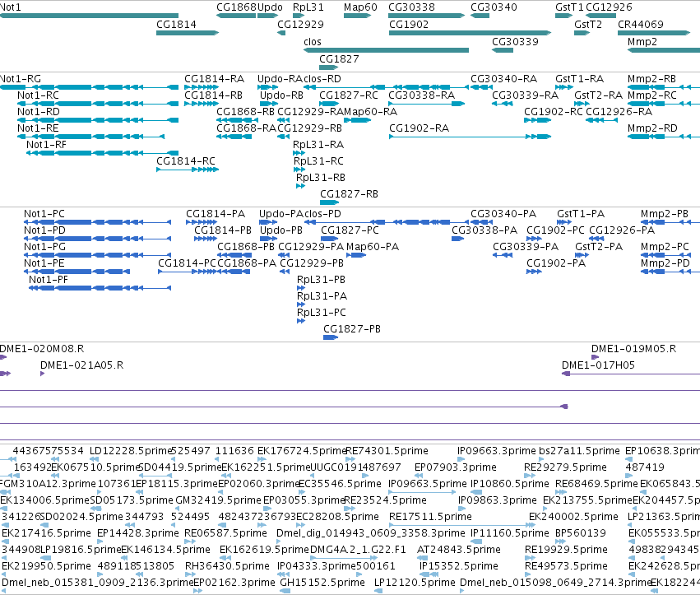This screenshot has height=595, width=700.
Task: Select the RE17511.5prime EST label
Action: (430, 518)
